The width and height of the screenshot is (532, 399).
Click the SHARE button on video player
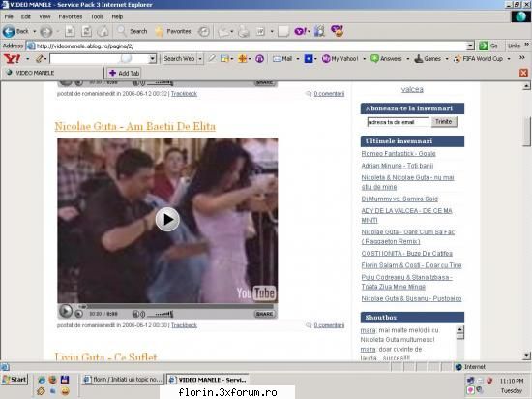(x=264, y=314)
